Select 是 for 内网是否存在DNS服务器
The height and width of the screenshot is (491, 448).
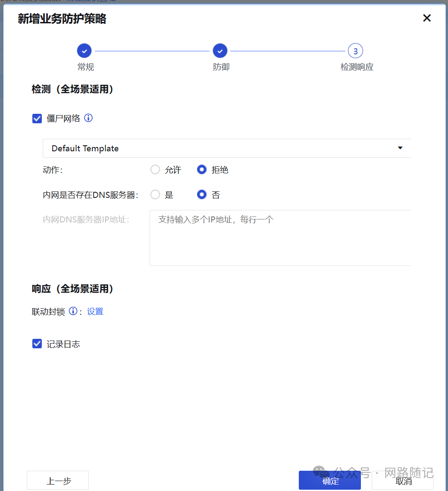click(x=155, y=194)
